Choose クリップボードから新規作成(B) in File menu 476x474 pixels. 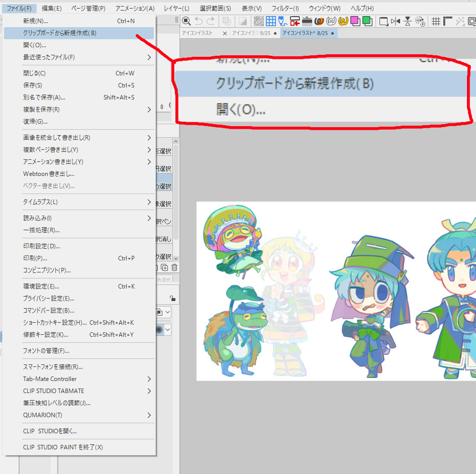tap(79, 33)
